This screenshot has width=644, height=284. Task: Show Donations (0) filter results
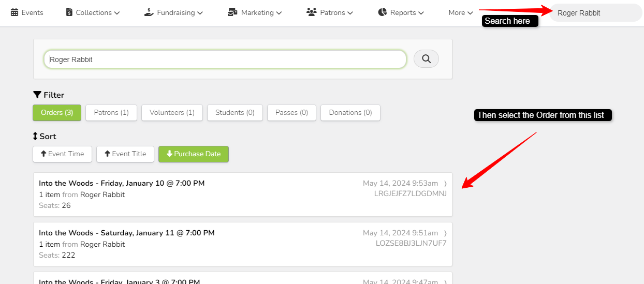coord(350,113)
